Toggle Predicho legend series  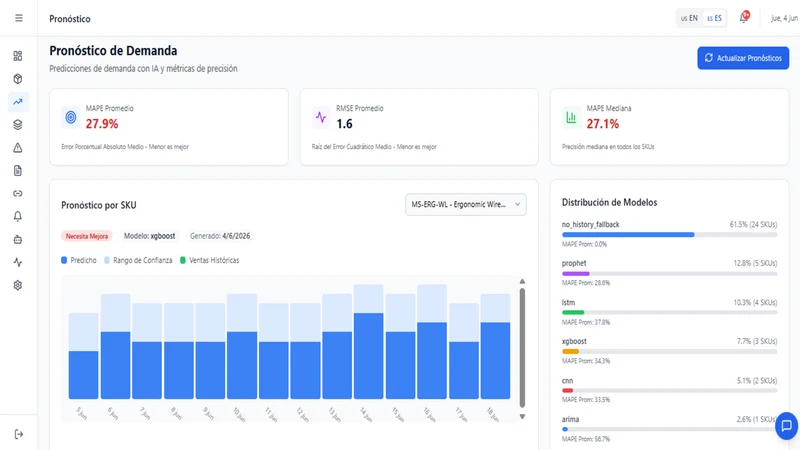click(79, 260)
